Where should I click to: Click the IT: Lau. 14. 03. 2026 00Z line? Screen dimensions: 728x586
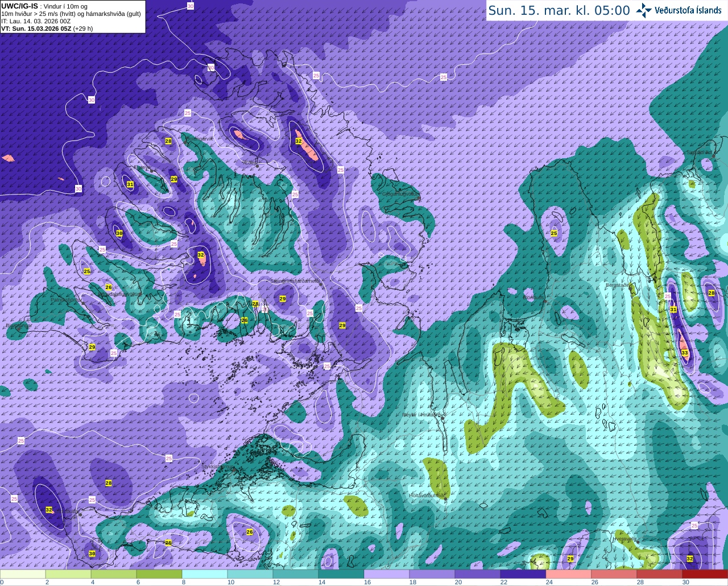36,21
